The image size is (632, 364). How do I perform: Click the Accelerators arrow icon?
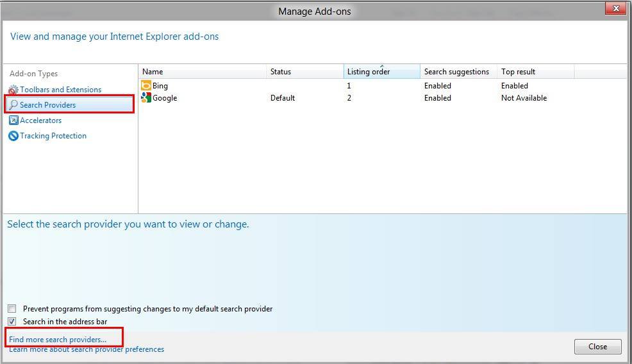(13, 120)
